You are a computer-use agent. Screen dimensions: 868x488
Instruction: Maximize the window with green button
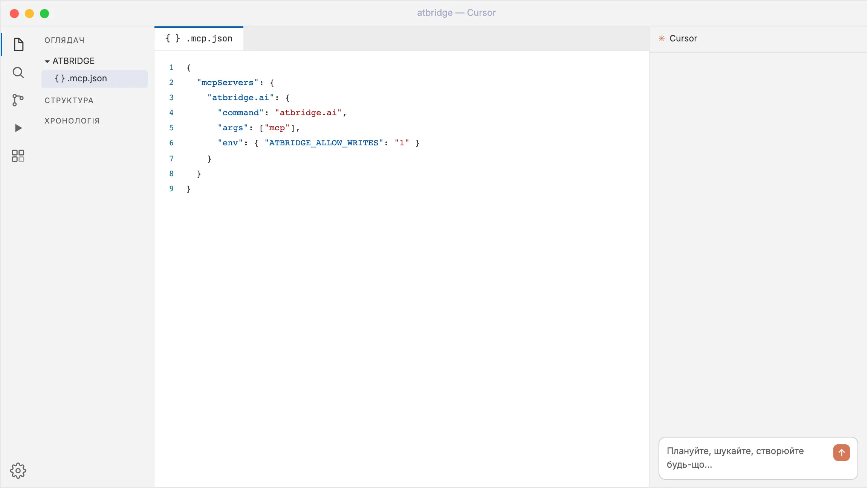pyautogui.click(x=44, y=14)
